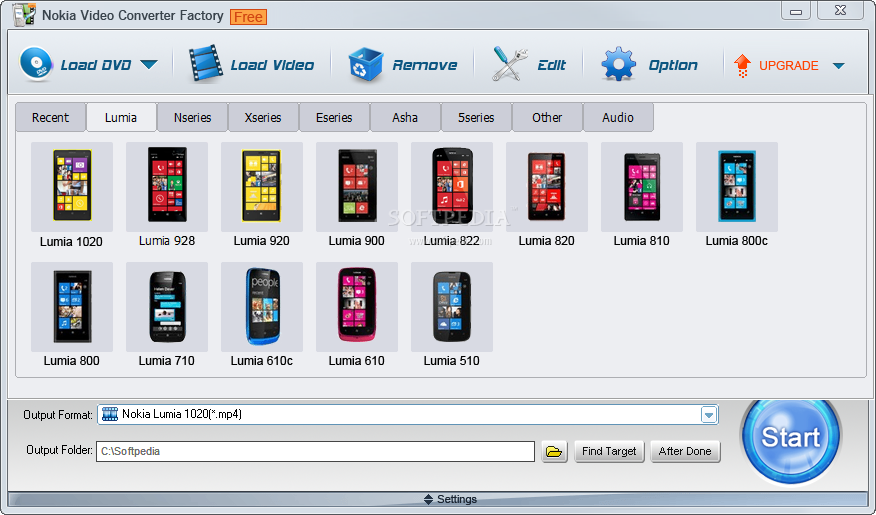Expand the Upgrade dropdown arrow
The width and height of the screenshot is (876, 515).
pos(838,66)
